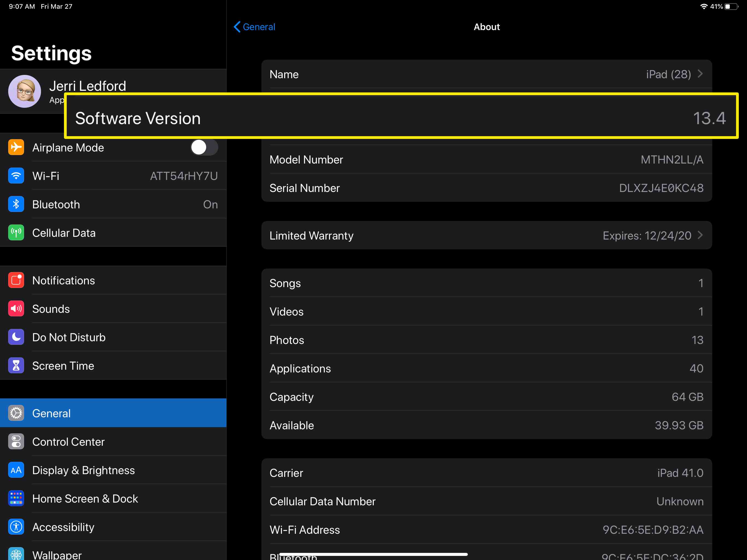The image size is (747, 560).
Task: Select General in the sidebar
Action: (x=113, y=413)
